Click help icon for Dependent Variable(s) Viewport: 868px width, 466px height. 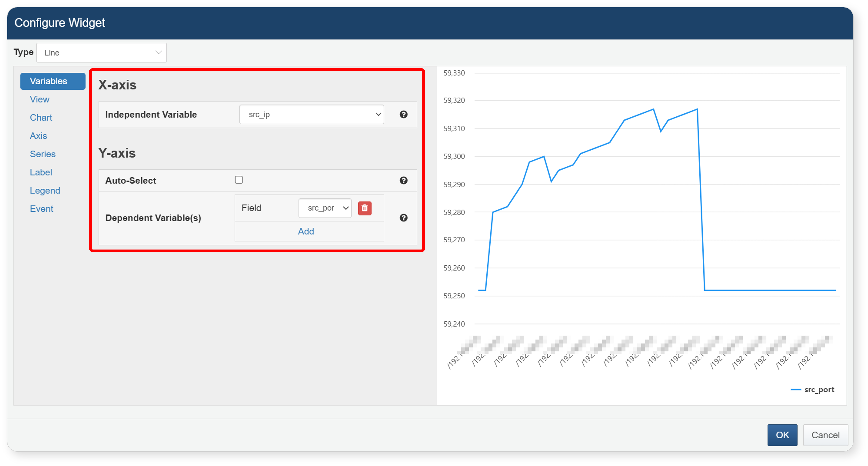[403, 218]
